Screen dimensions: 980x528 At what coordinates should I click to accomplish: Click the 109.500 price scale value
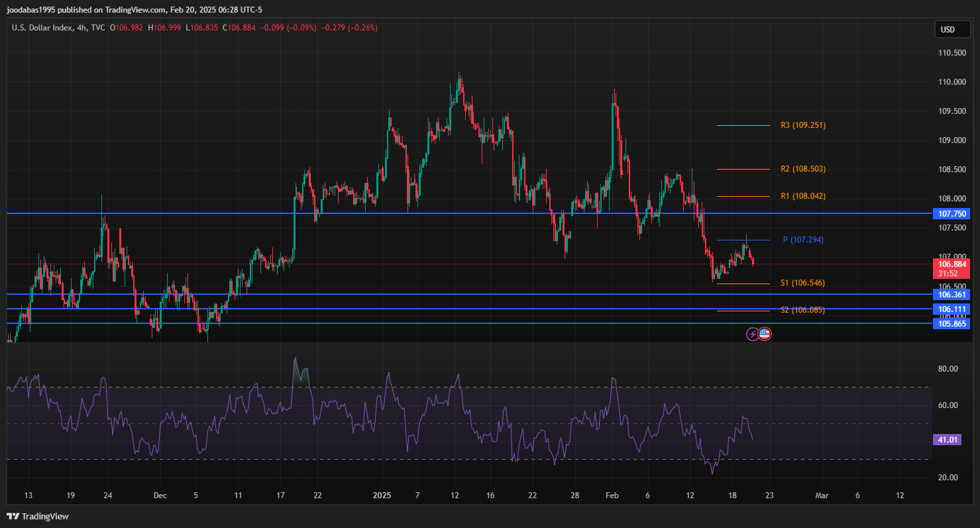[951, 111]
